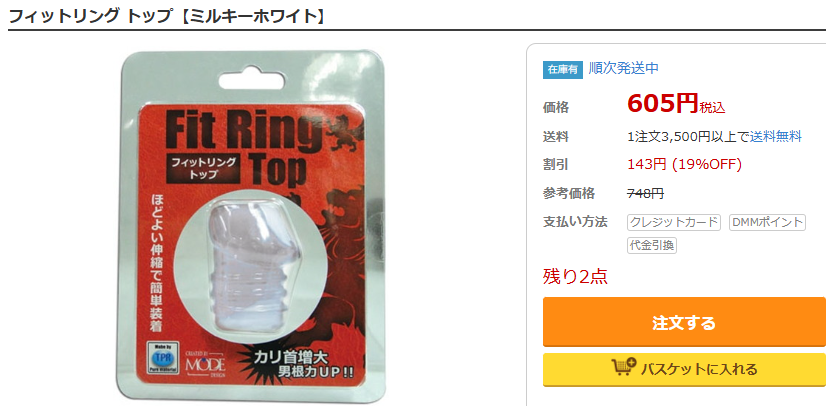
Task: Click the 税込 tax text
Action: point(712,107)
